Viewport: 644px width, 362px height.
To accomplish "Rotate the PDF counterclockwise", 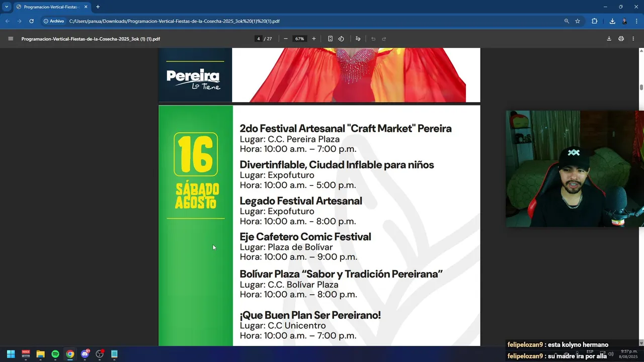I will pyautogui.click(x=341, y=39).
